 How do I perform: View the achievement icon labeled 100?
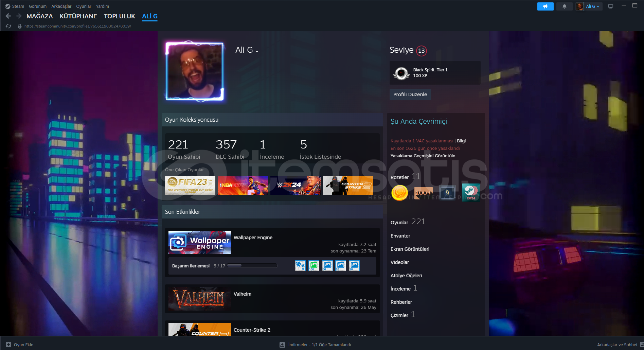click(314, 266)
